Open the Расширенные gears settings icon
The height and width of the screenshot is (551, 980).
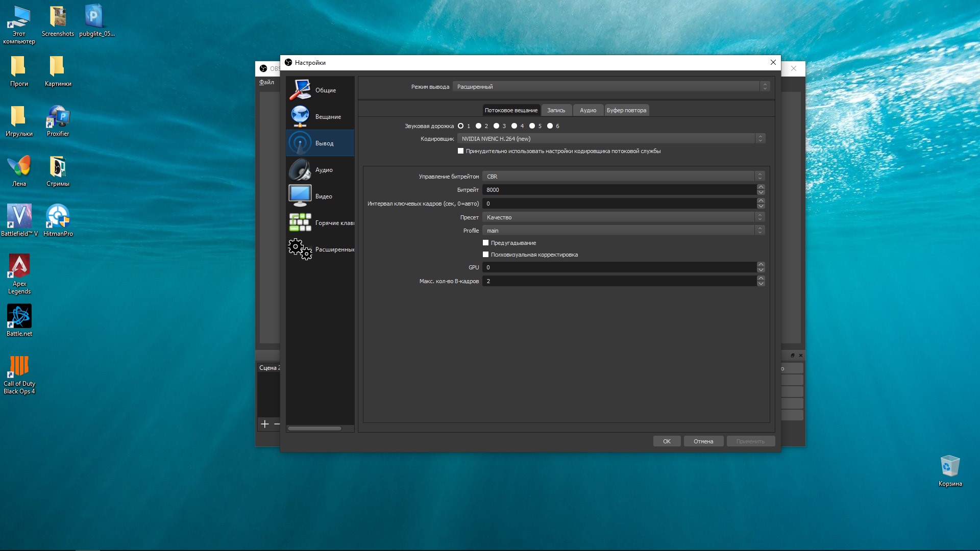[x=300, y=249]
